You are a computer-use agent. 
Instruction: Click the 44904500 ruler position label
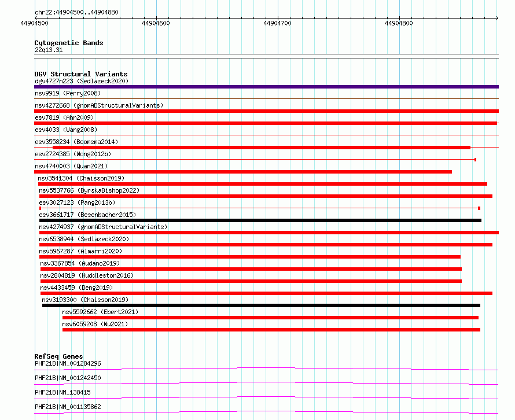[34, 23]
